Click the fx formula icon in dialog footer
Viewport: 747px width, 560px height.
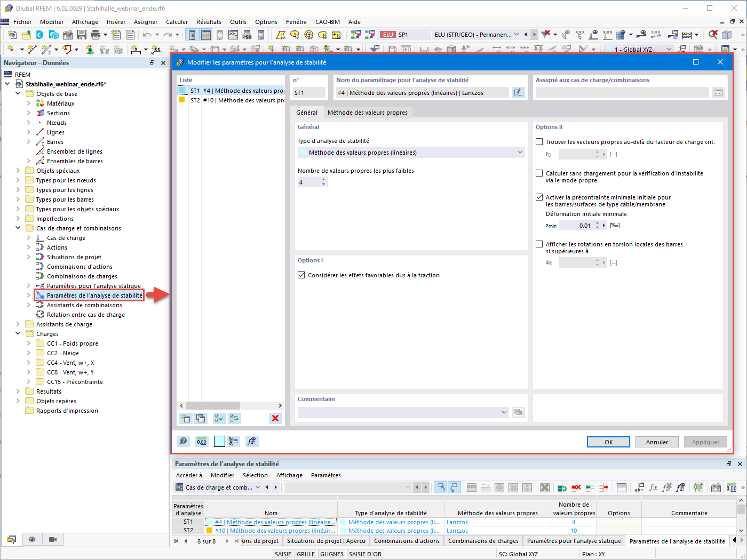[x=252, y=441]
